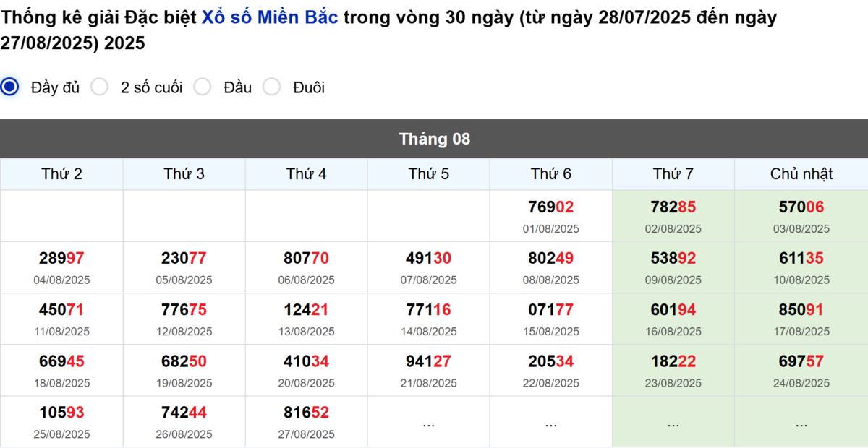Image resolution: width=868 pixels, height=448 pixels.
Task: Click the Tháng 08 table header
Action: 434,139
